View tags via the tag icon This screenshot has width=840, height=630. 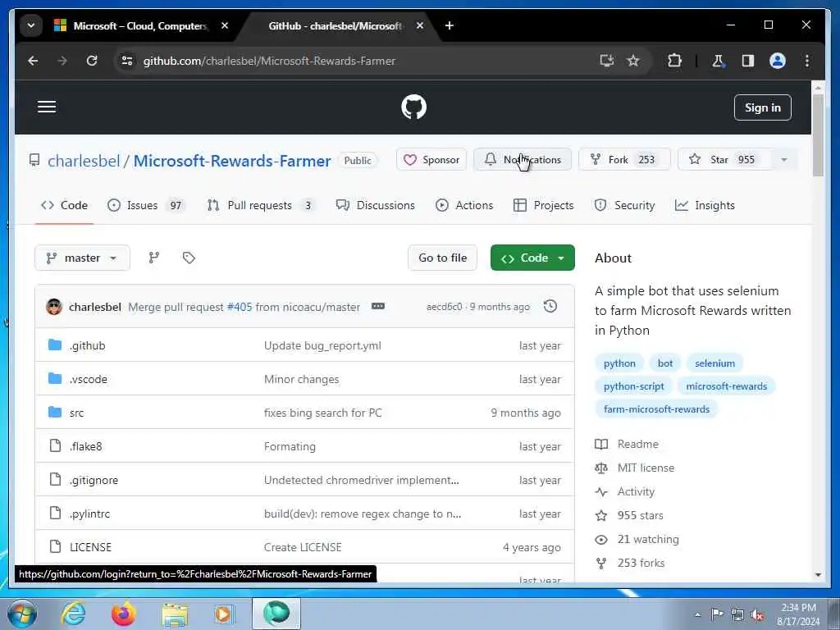[189, 258]
